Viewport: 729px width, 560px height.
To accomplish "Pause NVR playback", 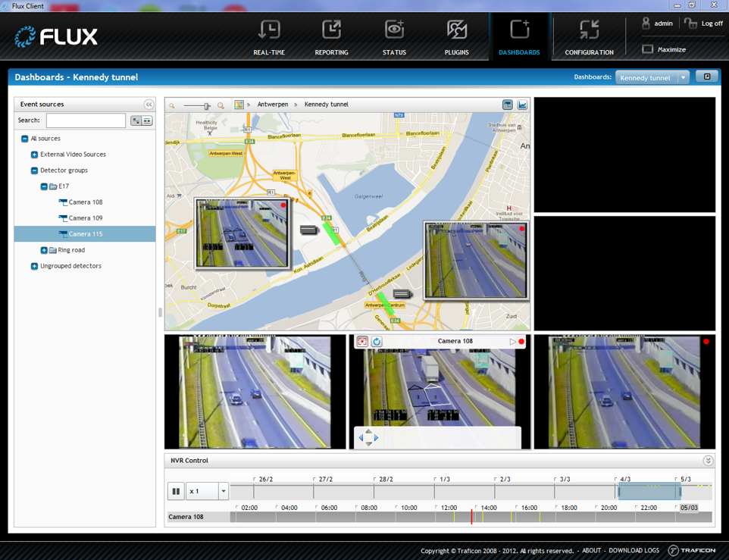I will [176, 491].
